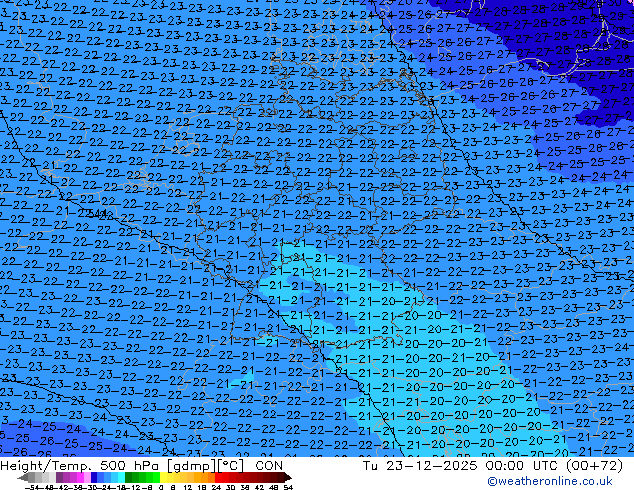
Task: Click the CON model label
Action: (269, 466)
